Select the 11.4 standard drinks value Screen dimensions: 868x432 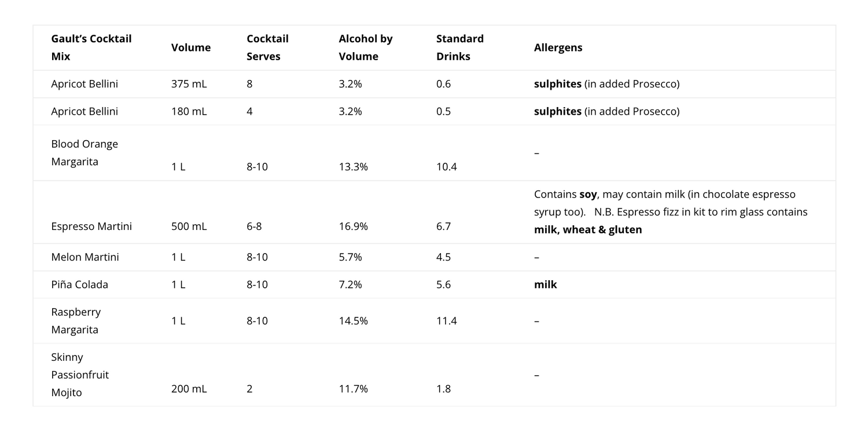(x=447, y=321)
